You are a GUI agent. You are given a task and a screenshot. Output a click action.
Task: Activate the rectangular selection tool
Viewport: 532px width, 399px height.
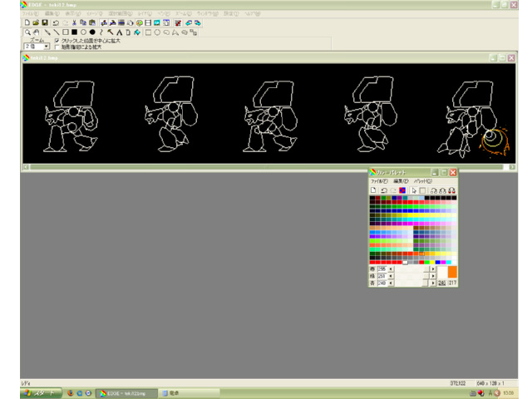tap(148, 32)
